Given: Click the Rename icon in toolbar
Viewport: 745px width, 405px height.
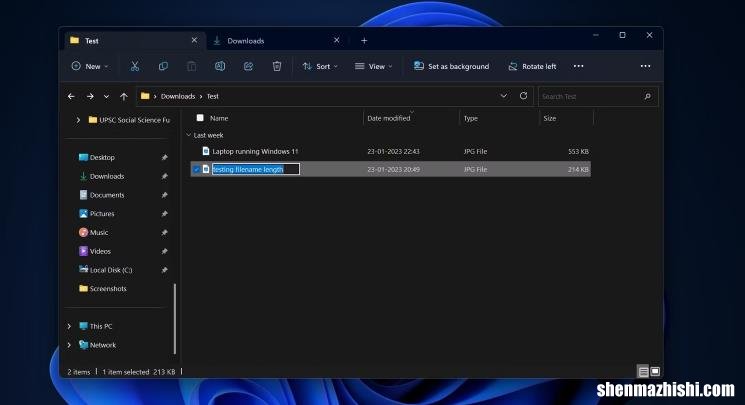Looking at the screenshot, I should point(220,66).
